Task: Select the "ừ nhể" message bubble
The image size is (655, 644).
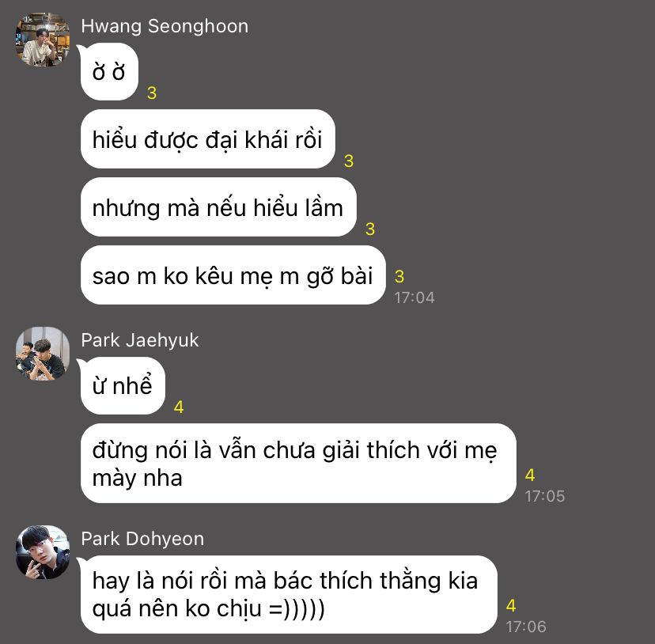Action: point(123,385)
